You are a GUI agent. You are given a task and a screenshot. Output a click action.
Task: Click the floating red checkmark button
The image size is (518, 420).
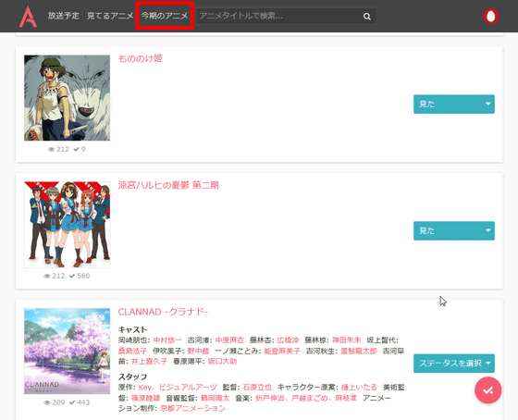tap(488, 390)
